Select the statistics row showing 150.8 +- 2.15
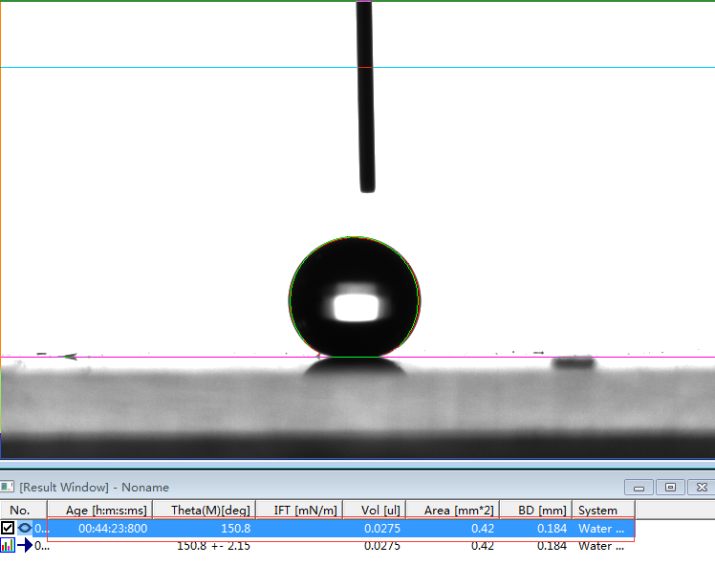This screenshot has width=715, height=588. (x=214, y=546)
